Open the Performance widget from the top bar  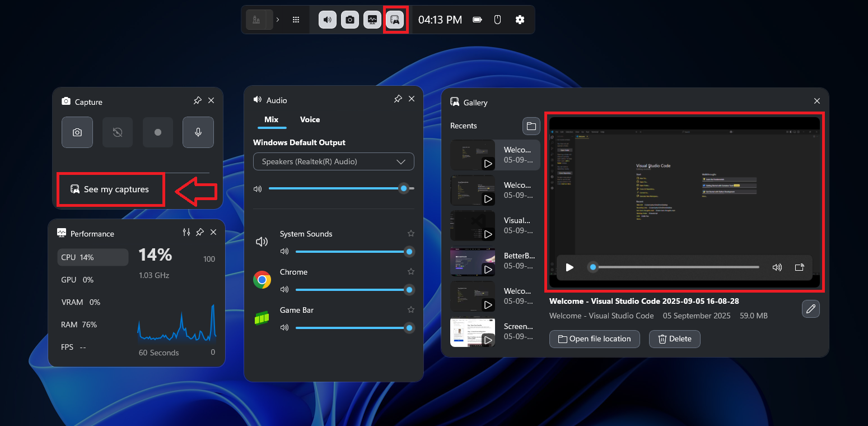pos(372,20)
